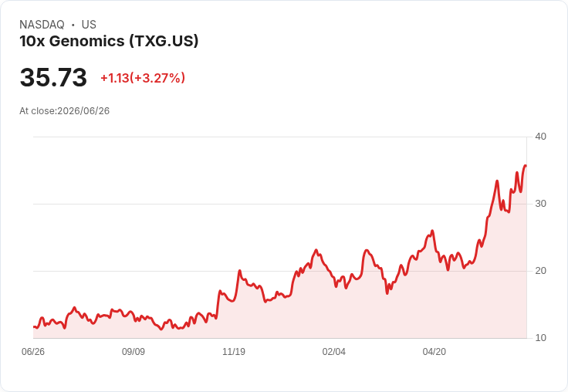The height and width of the screenshot is (392, 568).
Task: Click the NASDAQ exchange label
Action: (x=42, y=25)
